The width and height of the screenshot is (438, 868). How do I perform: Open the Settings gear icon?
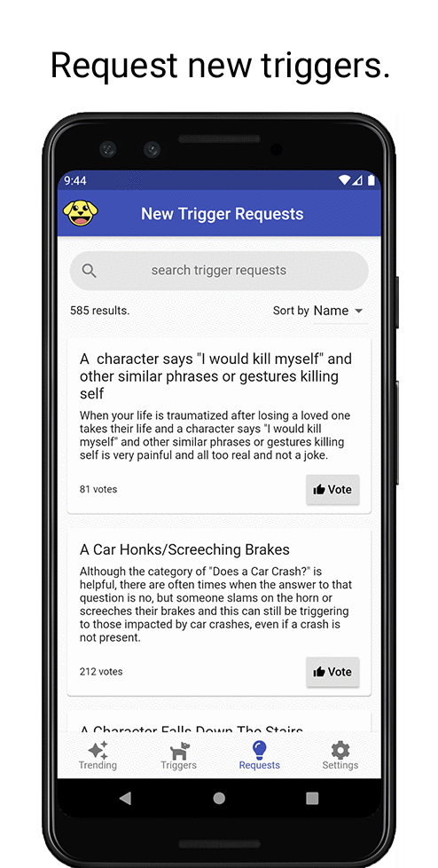click(x=340, y=750)
